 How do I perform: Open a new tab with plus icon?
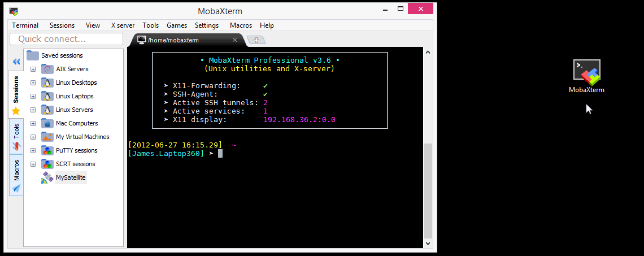[256, 40]
